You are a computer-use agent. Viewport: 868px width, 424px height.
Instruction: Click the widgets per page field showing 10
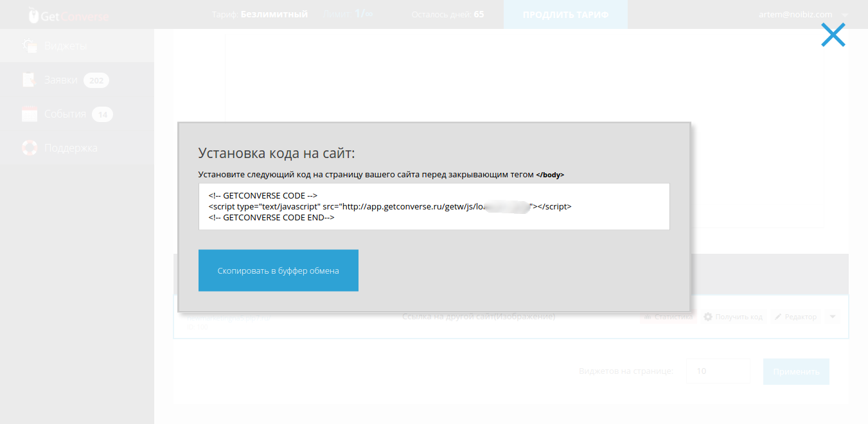pyautogui.click(x=718, y=371)
